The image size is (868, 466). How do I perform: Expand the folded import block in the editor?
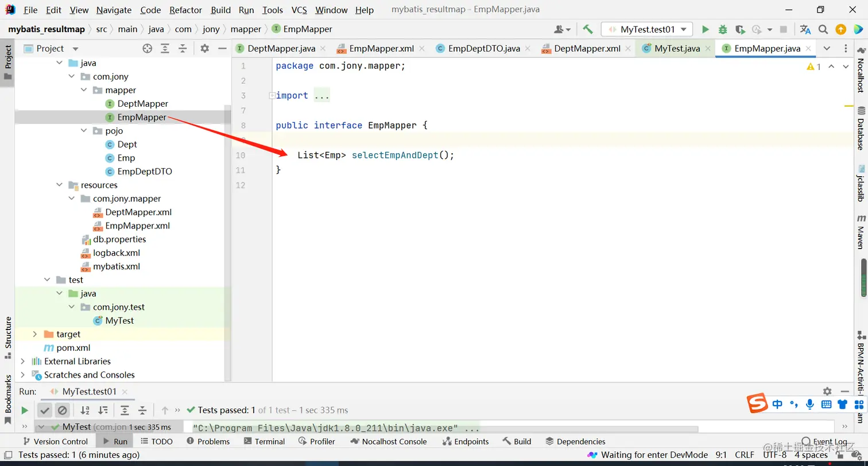click(272, 96)
